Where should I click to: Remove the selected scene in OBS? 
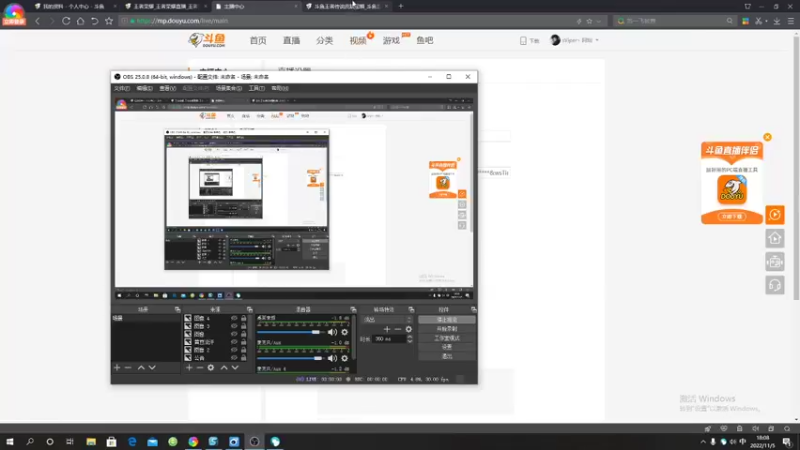(x=128, y=367)
